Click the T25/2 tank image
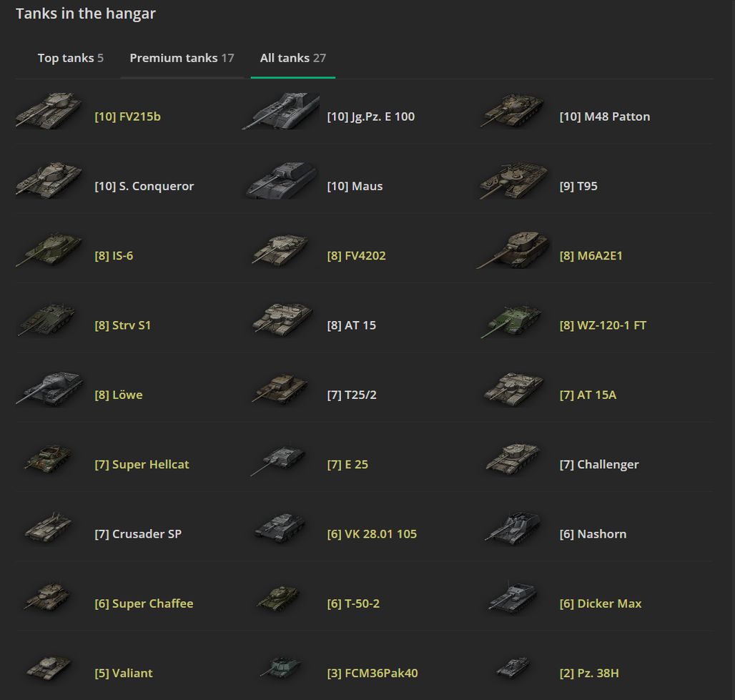Viewport: 735px width, 700px height. click(280, 389)
